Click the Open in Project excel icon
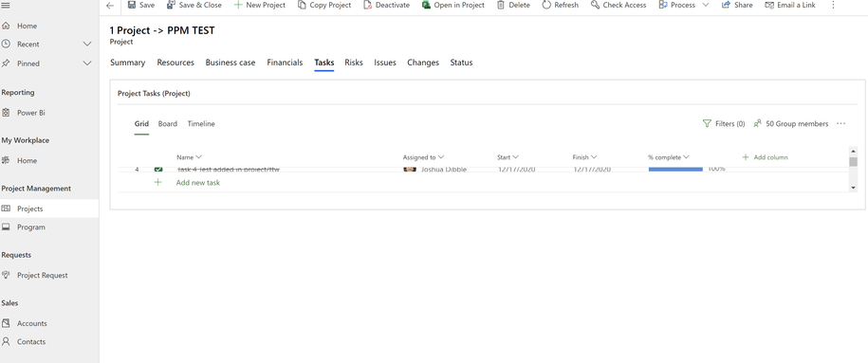The width and height of the screenshot is (868, 363). [426, 5]
